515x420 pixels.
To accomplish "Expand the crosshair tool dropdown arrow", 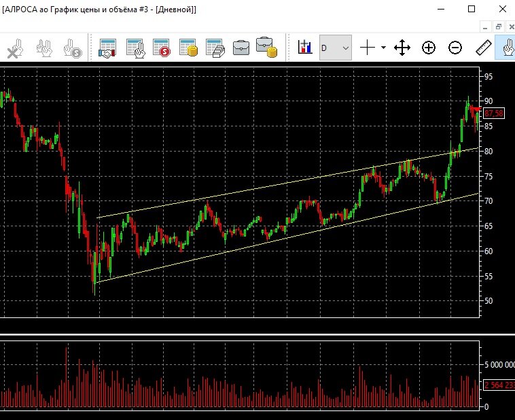I will [384, 48].
